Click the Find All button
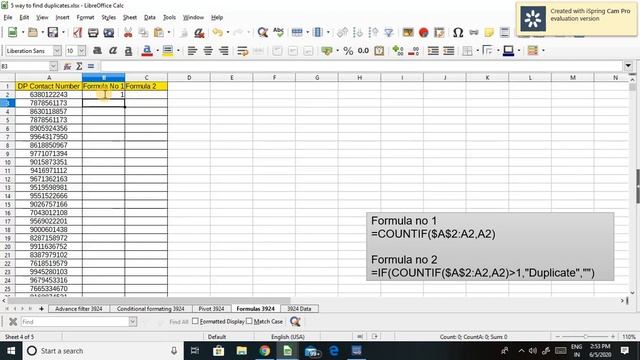 click(179, 322)
